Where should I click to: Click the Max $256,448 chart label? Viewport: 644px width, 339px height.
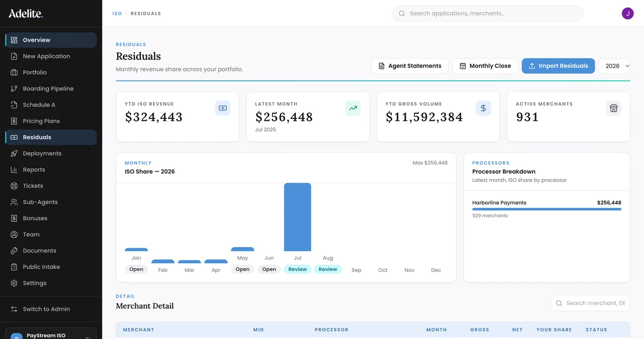(x=430, y=163)
